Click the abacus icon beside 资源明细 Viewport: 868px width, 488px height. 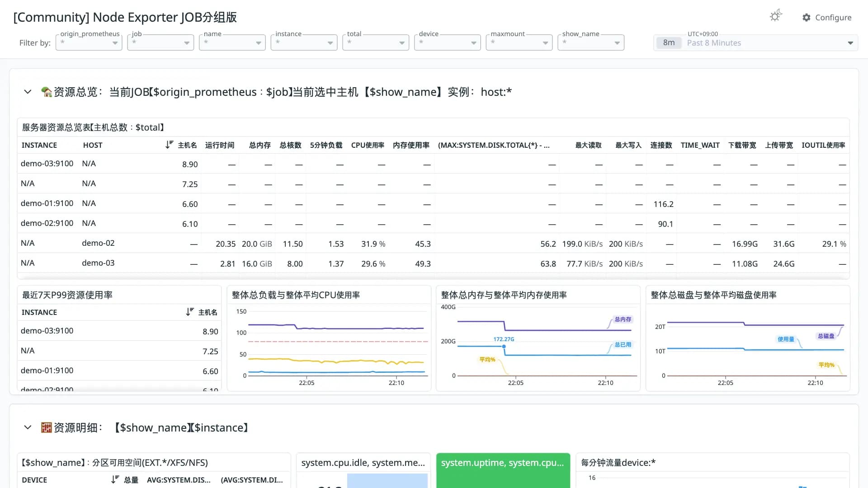coord(47,427)
